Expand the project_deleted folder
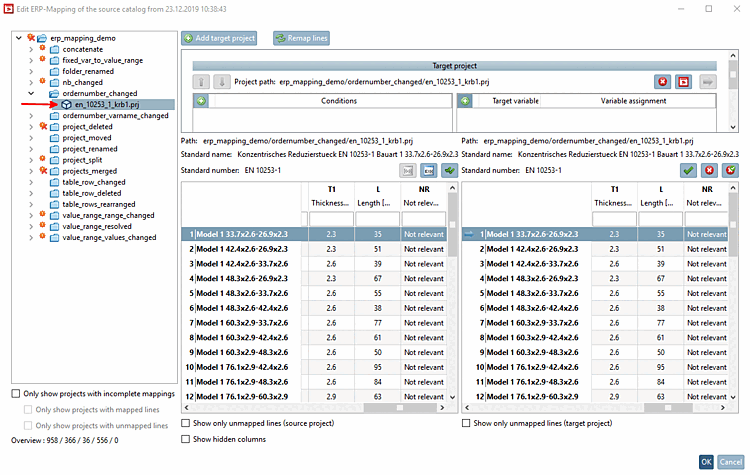 [30, 127]
